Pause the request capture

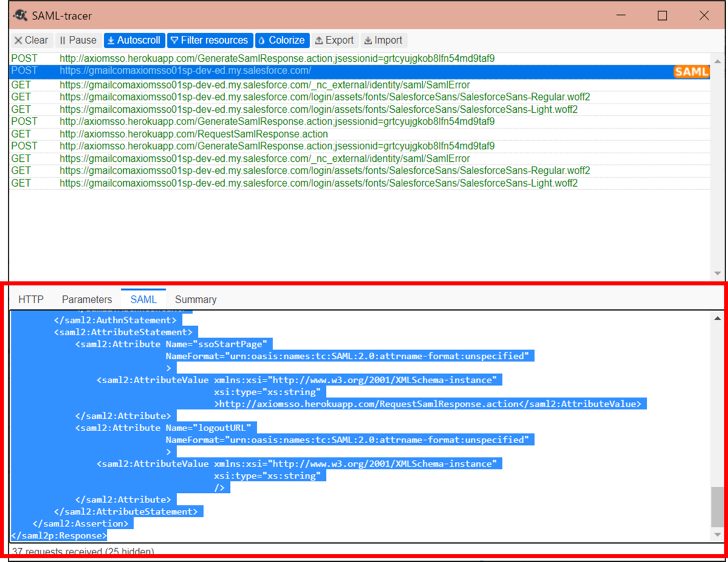[78, 41]
